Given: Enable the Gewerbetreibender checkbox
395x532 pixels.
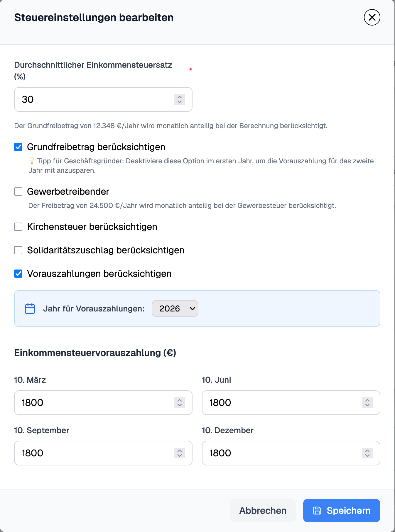Looking at the screenshot, I should [x=18, y=192].
